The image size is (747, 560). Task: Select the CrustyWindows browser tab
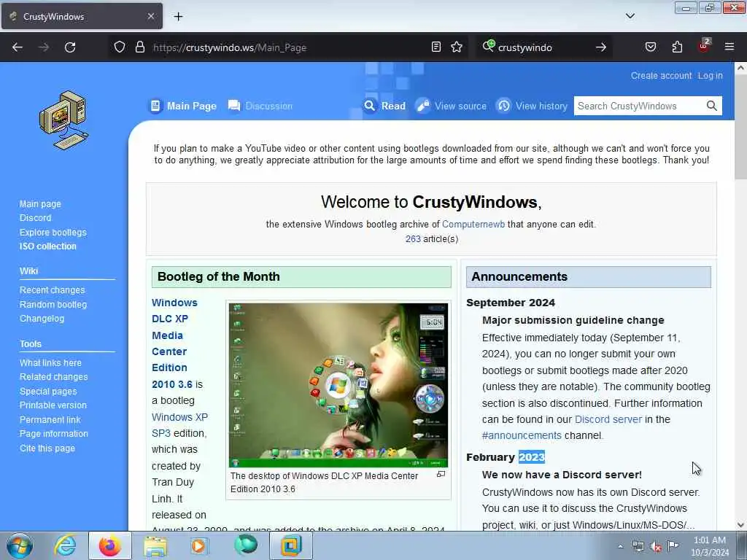pyautogui.click(x=82, y=16)
